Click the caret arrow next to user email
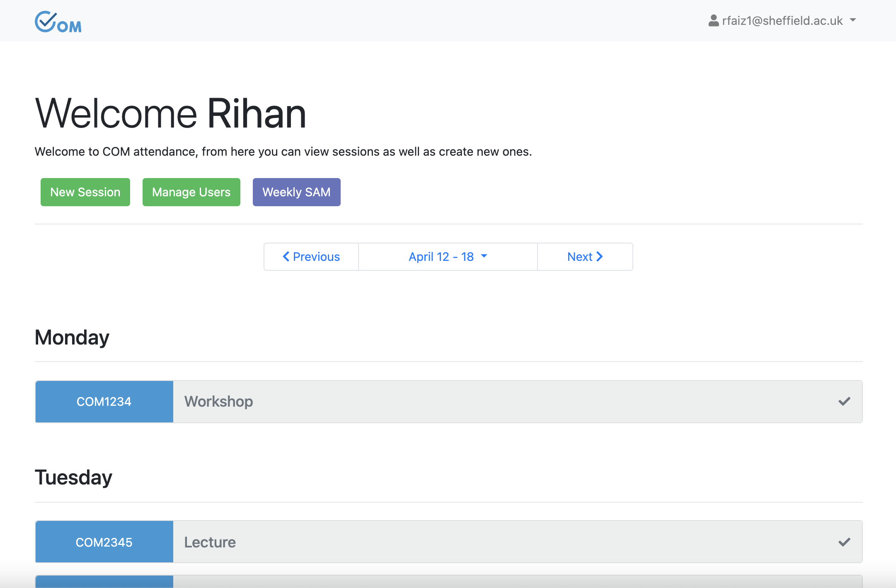This screenshot has height=588, width=896. (x=853, y=20)
